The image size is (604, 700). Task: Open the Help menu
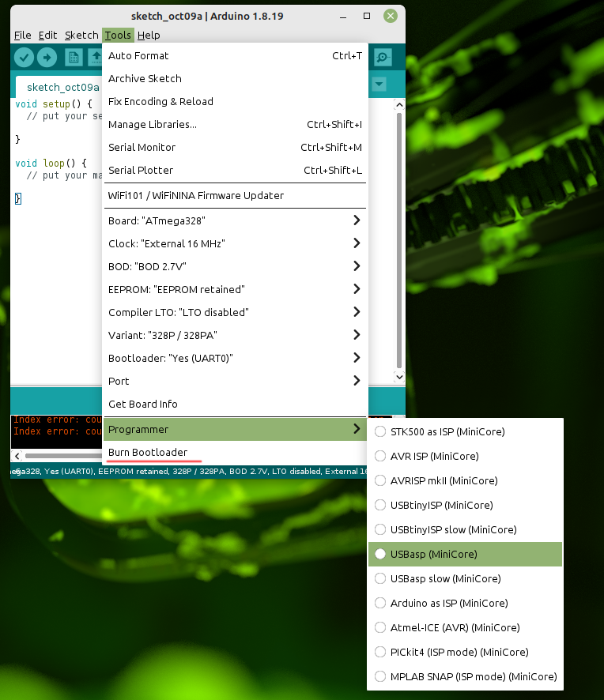[x=149, y=36]
